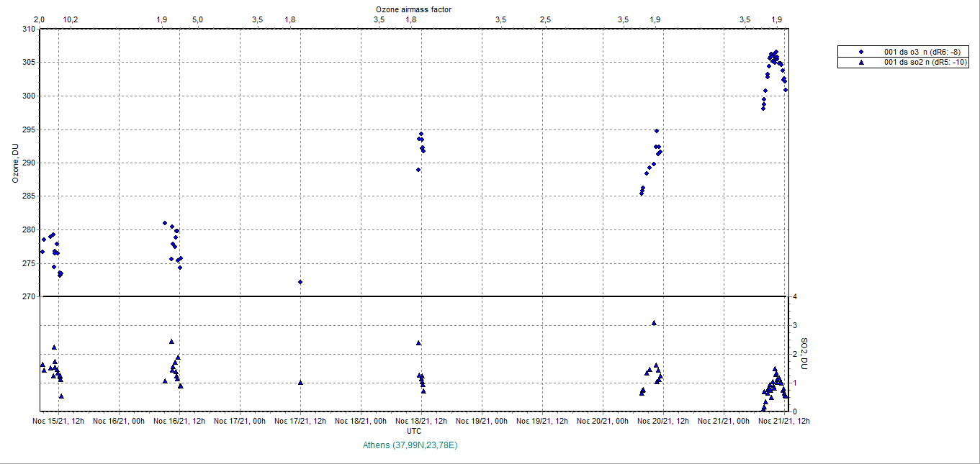Viewport: 980px width, 464px height.
Task: Select the '001 ds so2 n (dR5: -10)' legend entry
Action: tap(925, 63)
